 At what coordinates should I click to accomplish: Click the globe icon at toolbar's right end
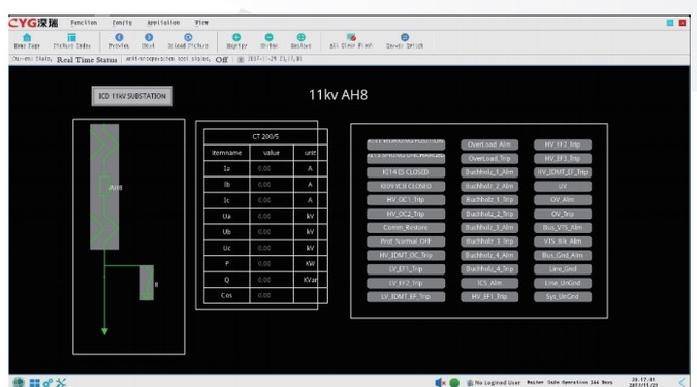point(405,41)
